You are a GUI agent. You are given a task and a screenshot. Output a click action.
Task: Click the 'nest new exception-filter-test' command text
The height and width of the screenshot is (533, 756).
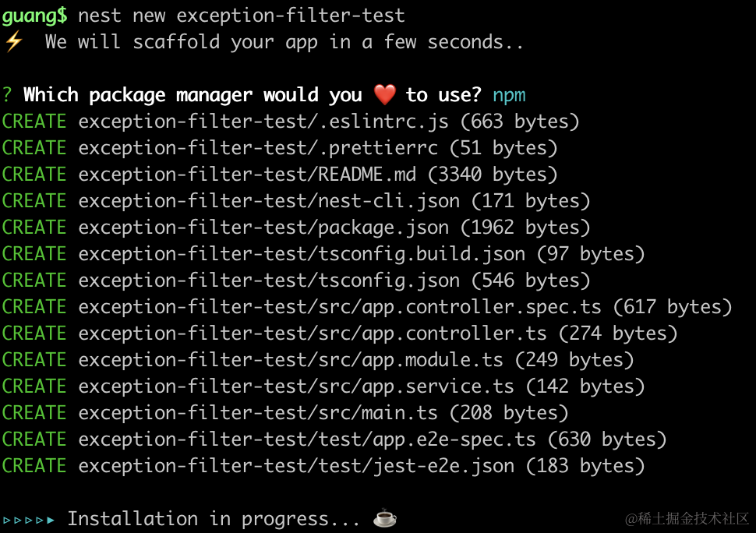click(242, 16)
